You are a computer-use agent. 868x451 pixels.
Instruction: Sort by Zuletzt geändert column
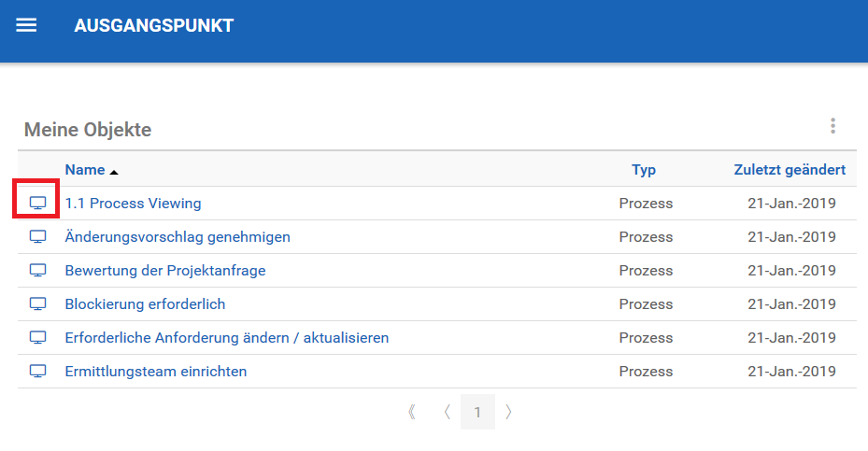click(790, 170)
